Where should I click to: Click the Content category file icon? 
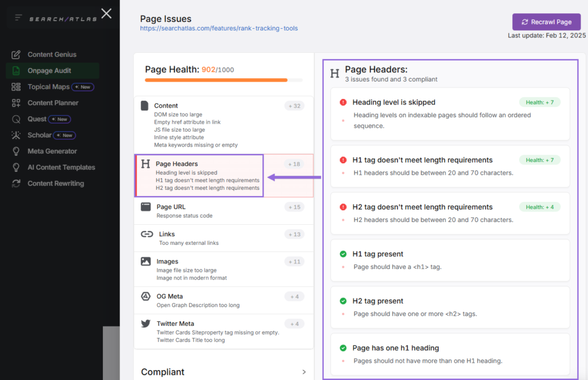click(144, 106)
